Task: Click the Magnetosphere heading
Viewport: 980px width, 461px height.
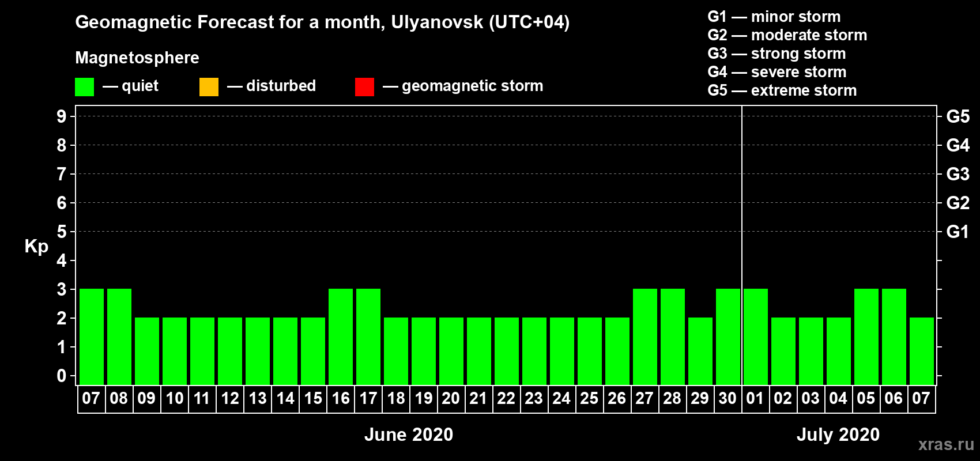Action: click(x=137, y=58)
